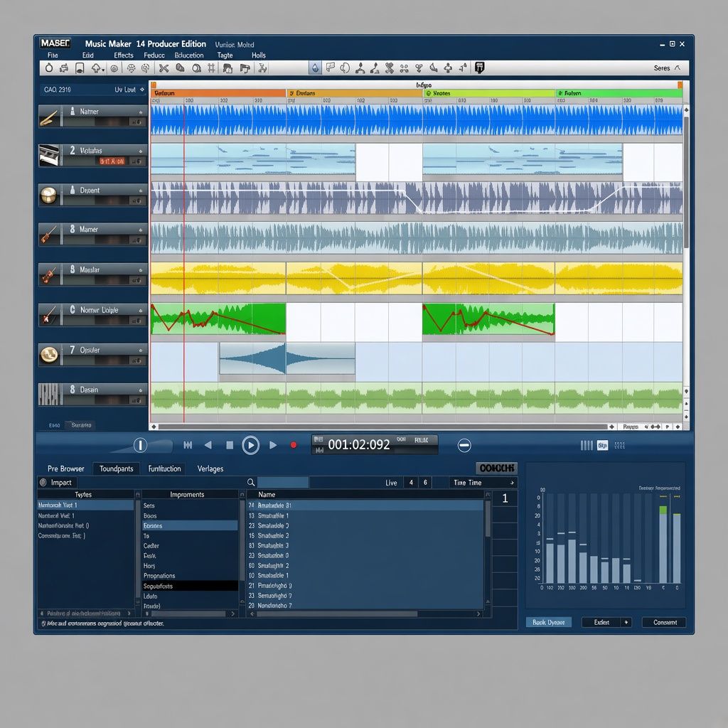
Task: Switch to the Pre Browser tab
Action: tap(66, 469)
